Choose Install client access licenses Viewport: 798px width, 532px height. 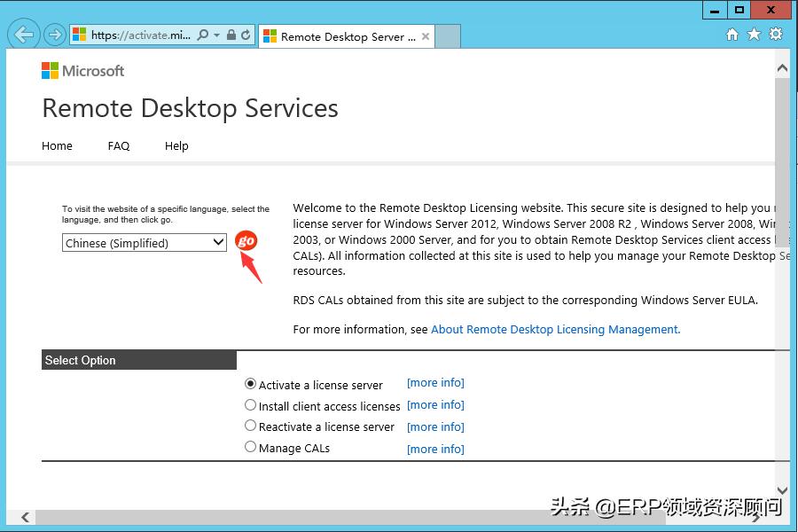(x=250, y=405)
